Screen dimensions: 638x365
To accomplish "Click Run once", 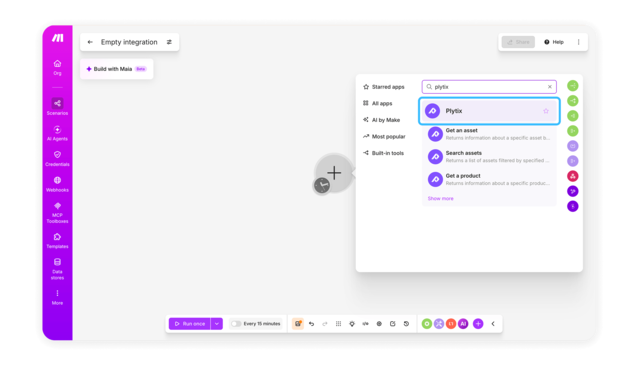I will click(x=190, y=324).
